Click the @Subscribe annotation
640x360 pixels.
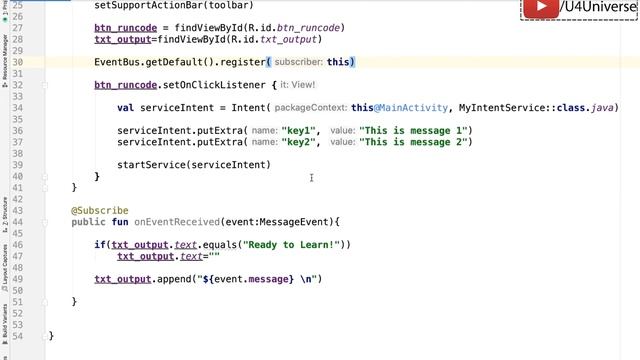100,211
